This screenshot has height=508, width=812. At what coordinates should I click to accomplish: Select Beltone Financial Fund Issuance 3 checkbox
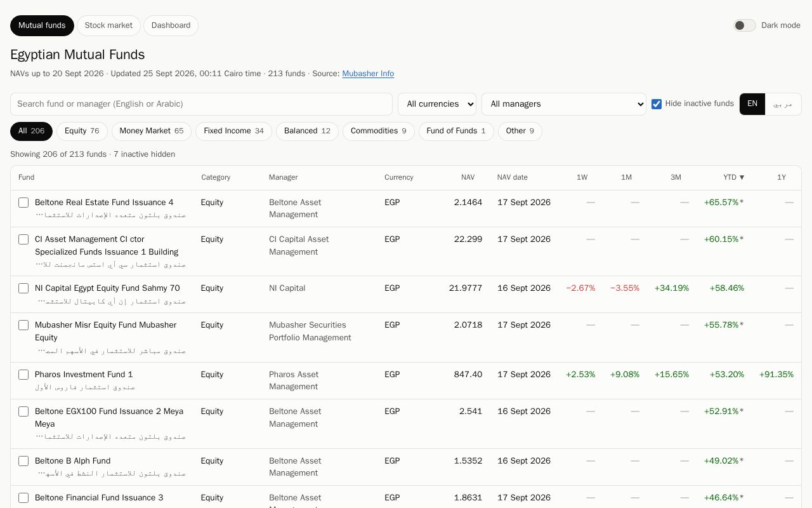click(23, 498)
